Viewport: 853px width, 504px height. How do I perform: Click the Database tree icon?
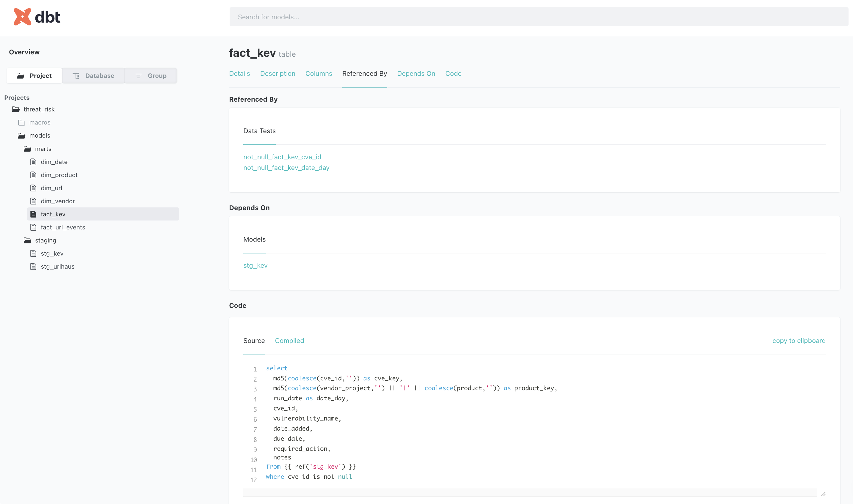tap(76, 76)
